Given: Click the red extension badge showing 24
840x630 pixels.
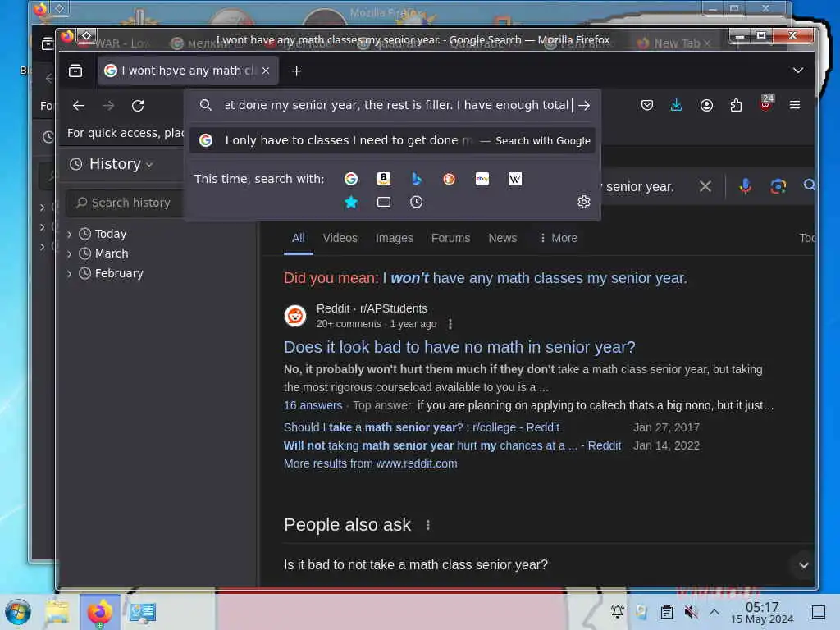Looking at the screenshot, I should coord(766,103).
